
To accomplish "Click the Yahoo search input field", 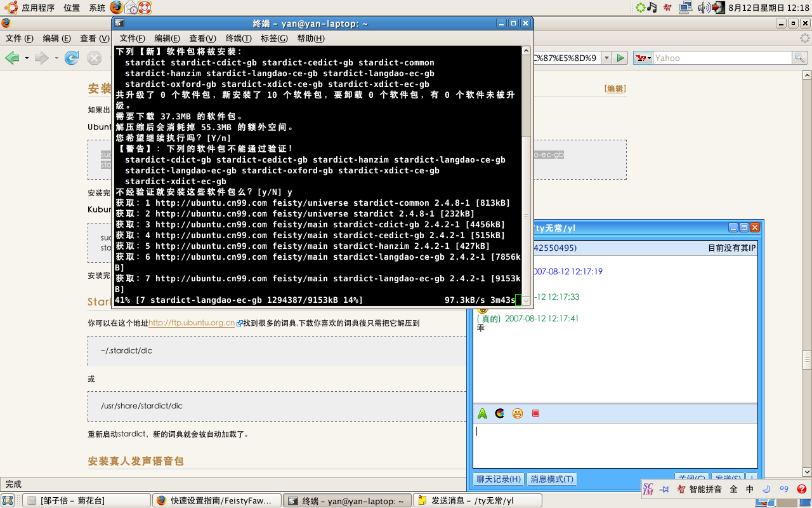I will (723, 58).
